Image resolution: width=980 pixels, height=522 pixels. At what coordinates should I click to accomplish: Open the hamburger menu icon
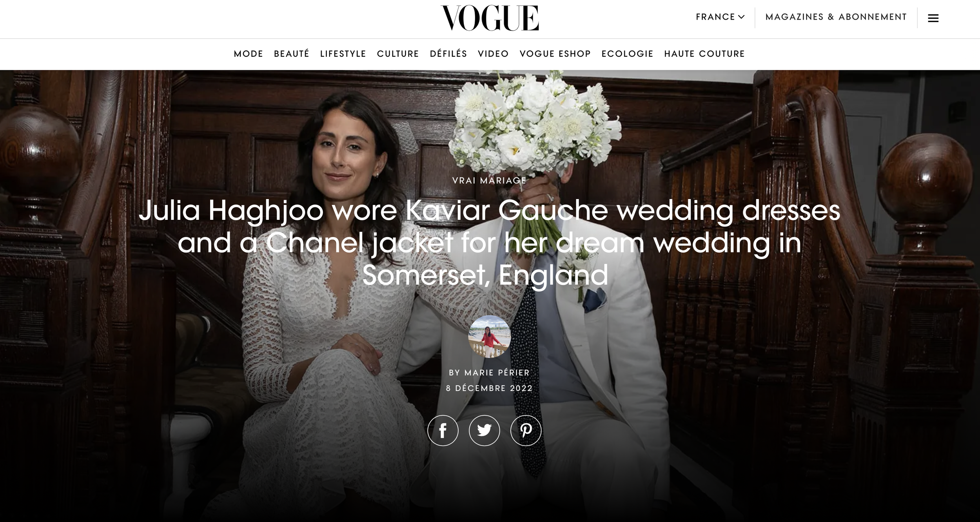tap(933, 18)
